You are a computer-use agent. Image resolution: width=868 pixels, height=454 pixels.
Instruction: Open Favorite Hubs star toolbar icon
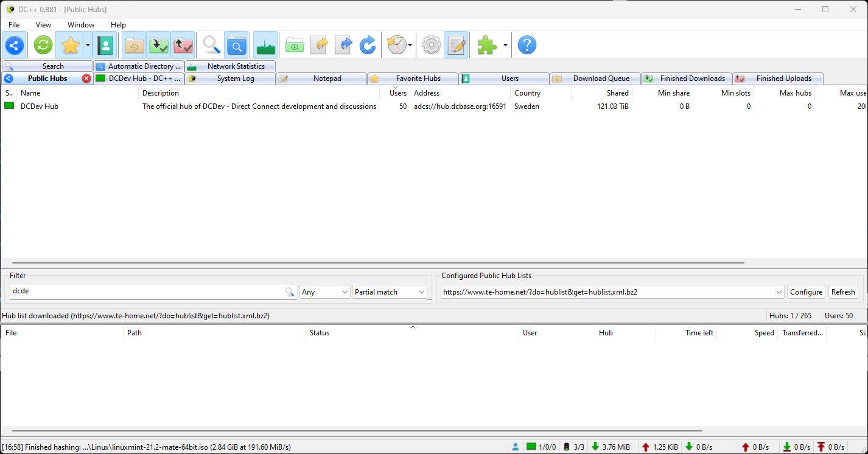point(71,45)
